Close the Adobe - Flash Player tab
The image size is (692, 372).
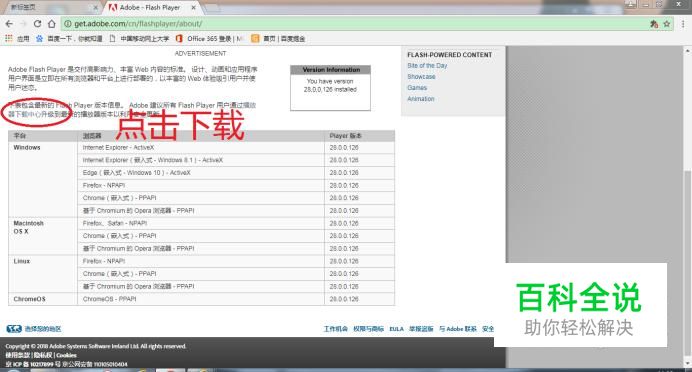pos(193,8)
